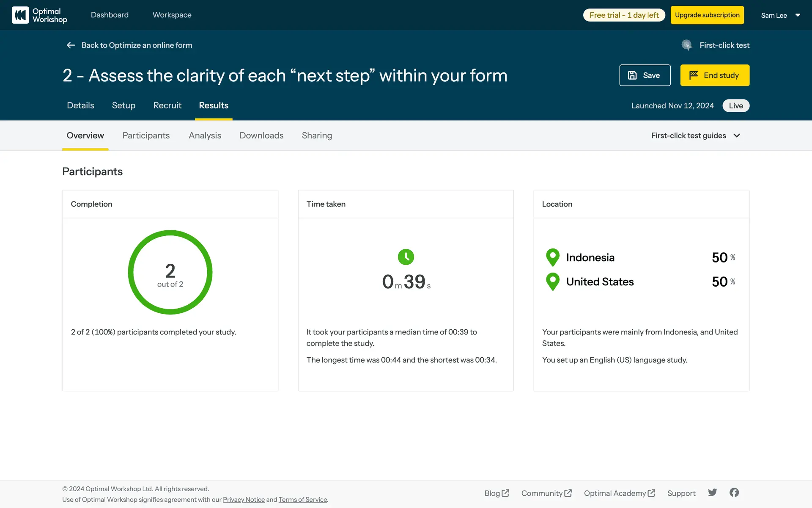
Task: Click the Save button
Action: (x=645, y=75)
